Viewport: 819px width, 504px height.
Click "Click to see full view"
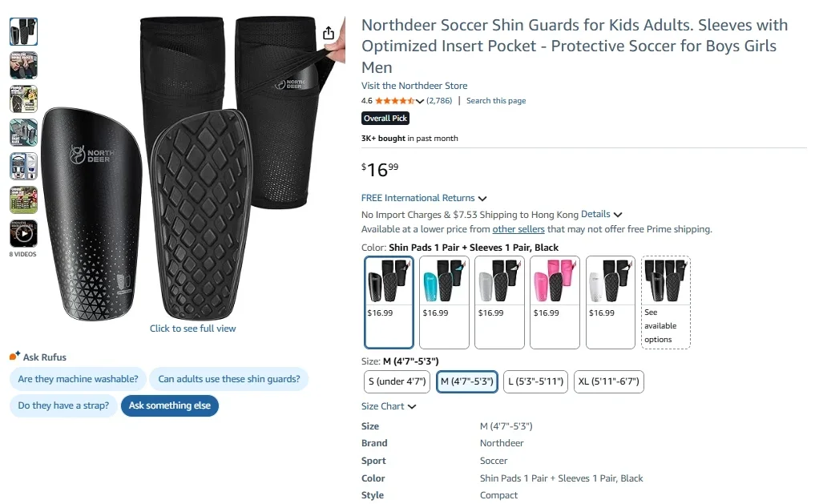point(192,328)
